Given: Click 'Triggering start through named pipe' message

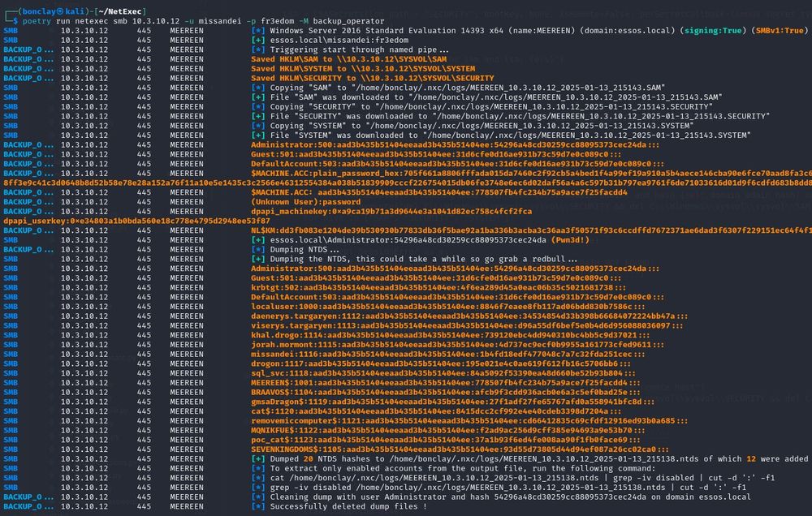Looking at the screenshot, I should (360, 49).
